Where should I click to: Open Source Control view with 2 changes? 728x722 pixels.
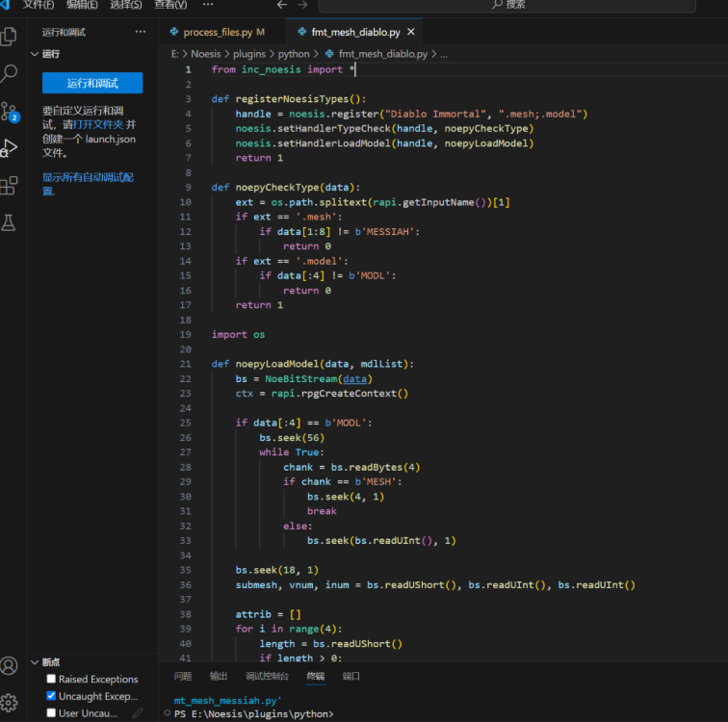pos(9,112)
